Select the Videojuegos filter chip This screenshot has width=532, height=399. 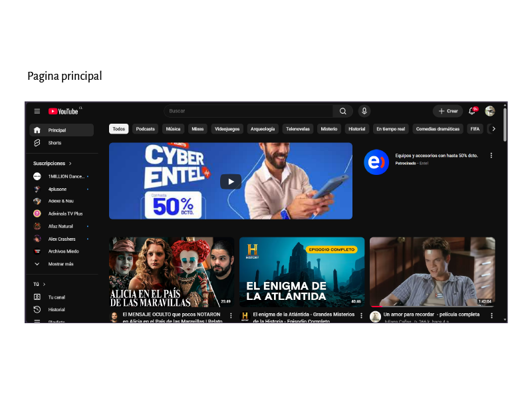[x=227, y=129]
